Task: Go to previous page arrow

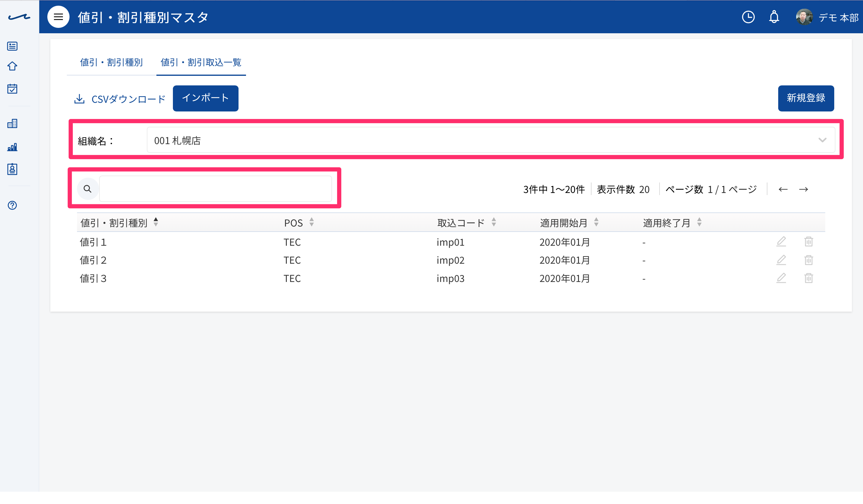Action: pos(783,189)
